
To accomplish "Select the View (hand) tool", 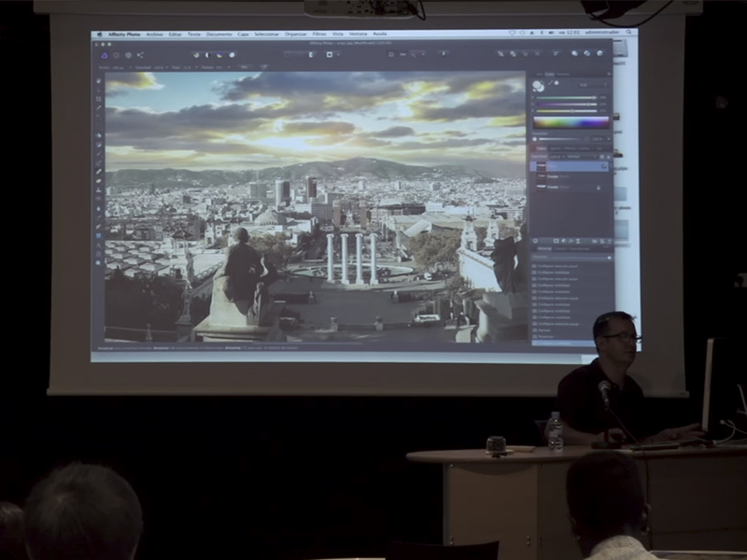I will click(99, 81).
